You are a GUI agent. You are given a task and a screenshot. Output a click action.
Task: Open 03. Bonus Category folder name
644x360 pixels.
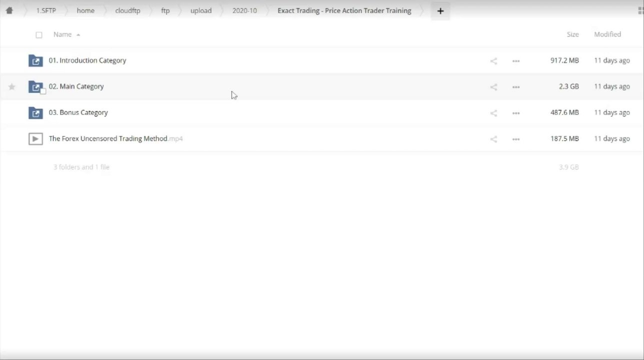(78, 112)
